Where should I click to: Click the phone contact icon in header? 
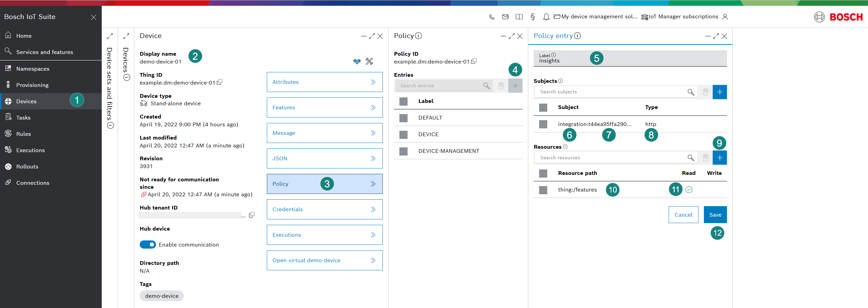click(492, 17)
